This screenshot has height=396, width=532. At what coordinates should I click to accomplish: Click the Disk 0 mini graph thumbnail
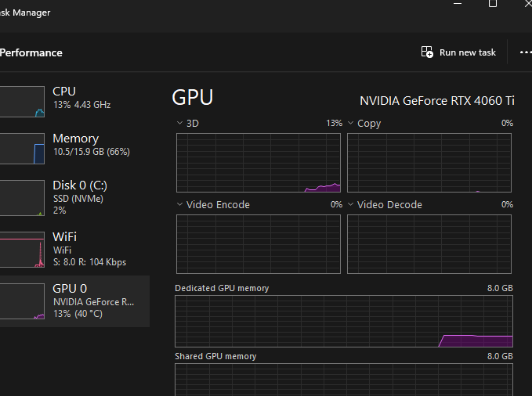21,198
